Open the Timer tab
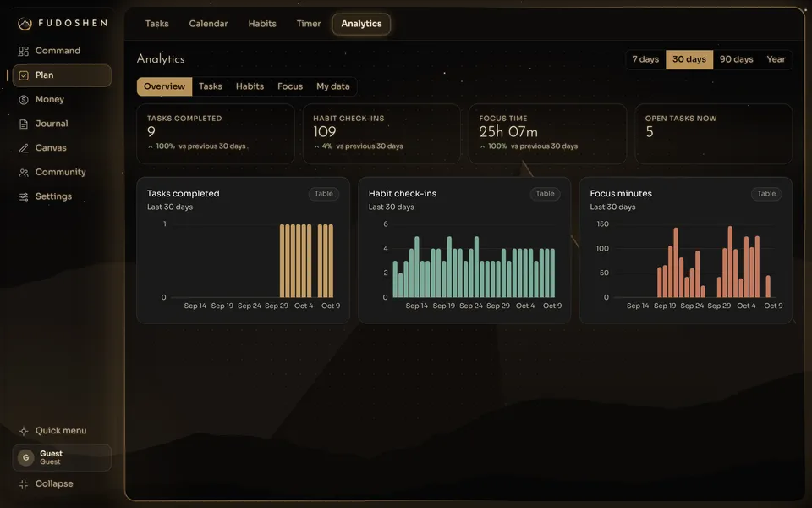Viewport: 812px width, 508px height. tap(309, 24)
